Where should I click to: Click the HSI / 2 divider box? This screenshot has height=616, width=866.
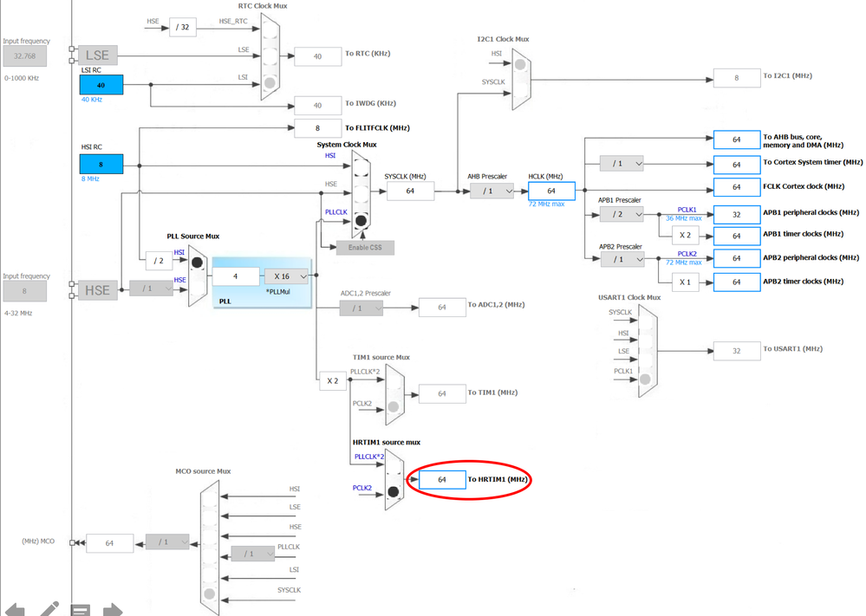(159, 261)
